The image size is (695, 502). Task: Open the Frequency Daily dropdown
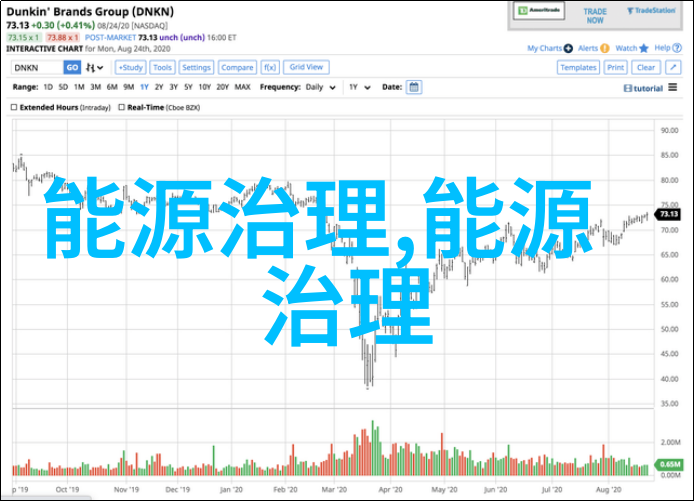pos(320,87)
